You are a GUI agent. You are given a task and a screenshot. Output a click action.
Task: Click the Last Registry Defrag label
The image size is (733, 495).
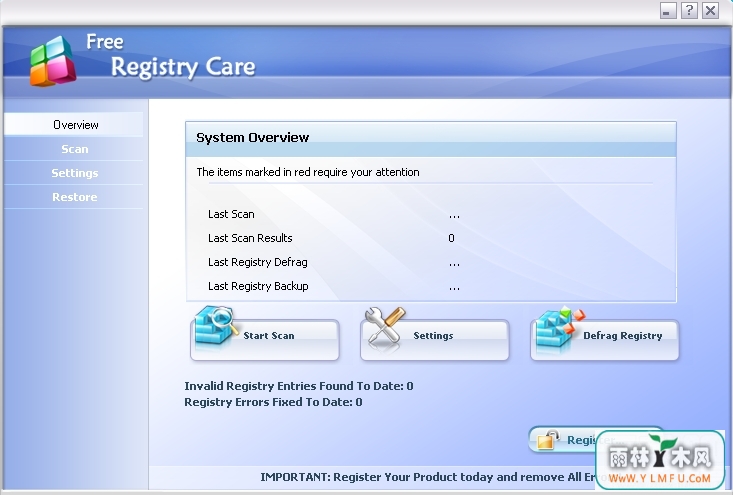(258, 262)
